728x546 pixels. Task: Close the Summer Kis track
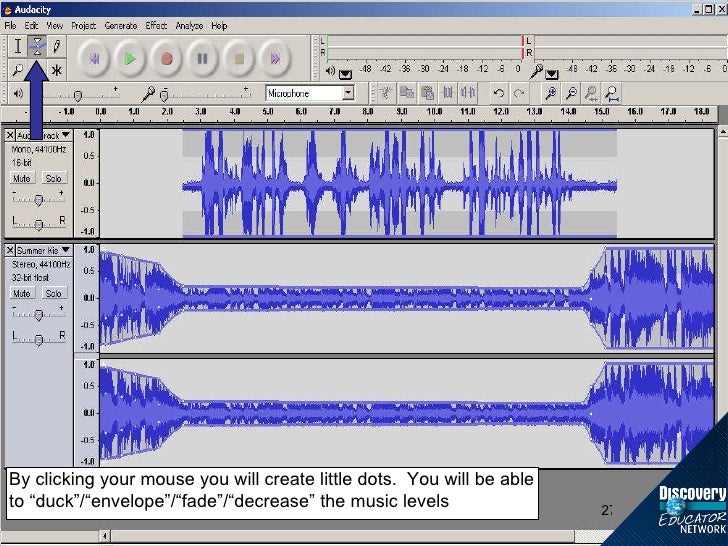coord(10,250)
